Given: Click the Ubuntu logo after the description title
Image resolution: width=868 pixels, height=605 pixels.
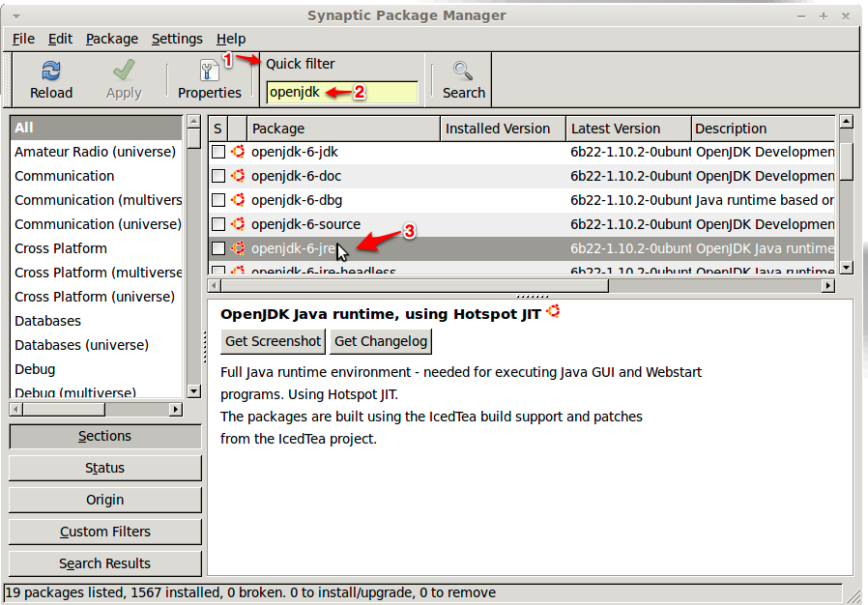Looking at the screenshot, I should (x=553, y=311).
